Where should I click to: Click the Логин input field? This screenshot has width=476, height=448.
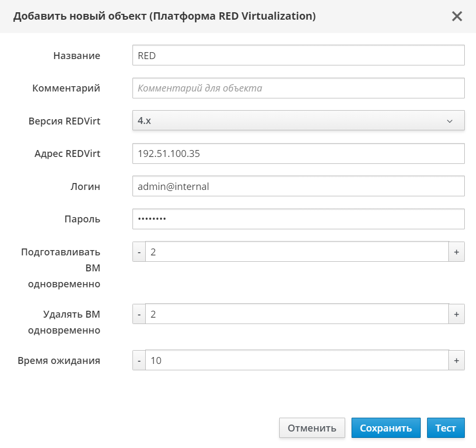click(x=298, y=186)
